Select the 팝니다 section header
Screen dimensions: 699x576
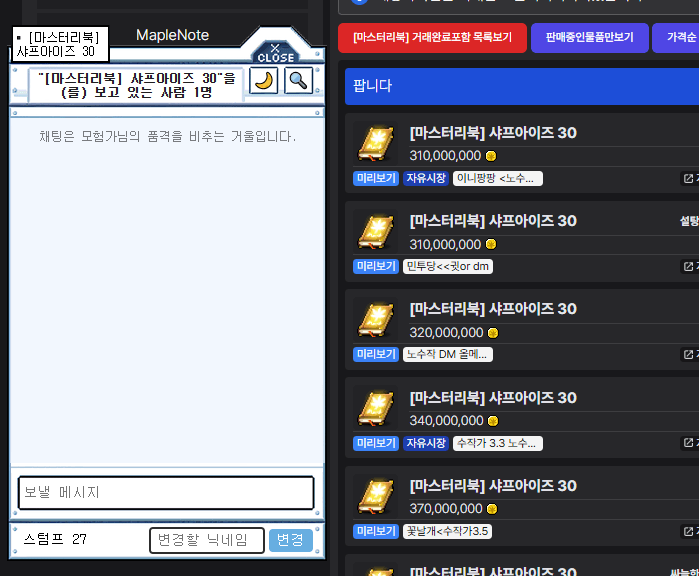[522, 86]
